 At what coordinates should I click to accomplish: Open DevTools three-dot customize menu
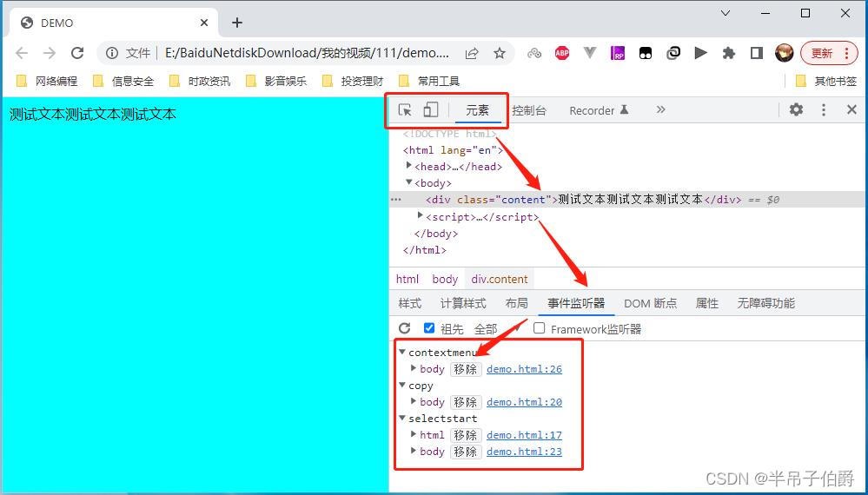[824, 109]
